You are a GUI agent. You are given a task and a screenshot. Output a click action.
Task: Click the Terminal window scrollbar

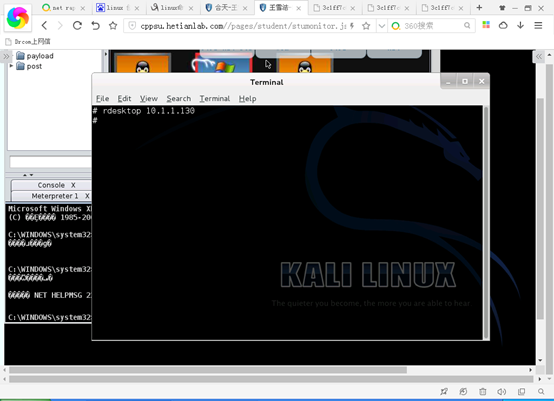(486, 222)
